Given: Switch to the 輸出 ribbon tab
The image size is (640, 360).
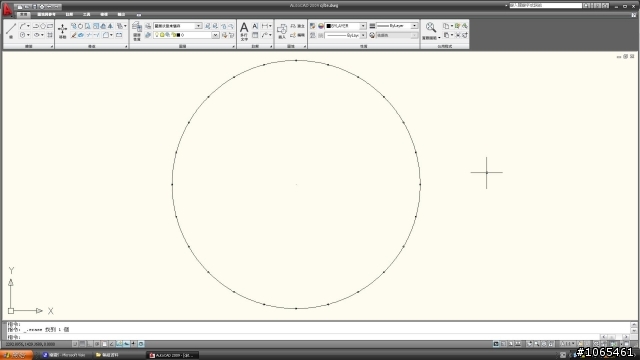Looking at the screenshot, I should coord(121,14).
